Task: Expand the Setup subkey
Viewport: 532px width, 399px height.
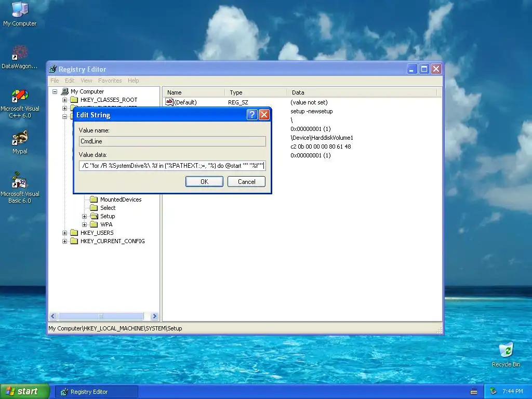Action: click(x=85, y=216)
